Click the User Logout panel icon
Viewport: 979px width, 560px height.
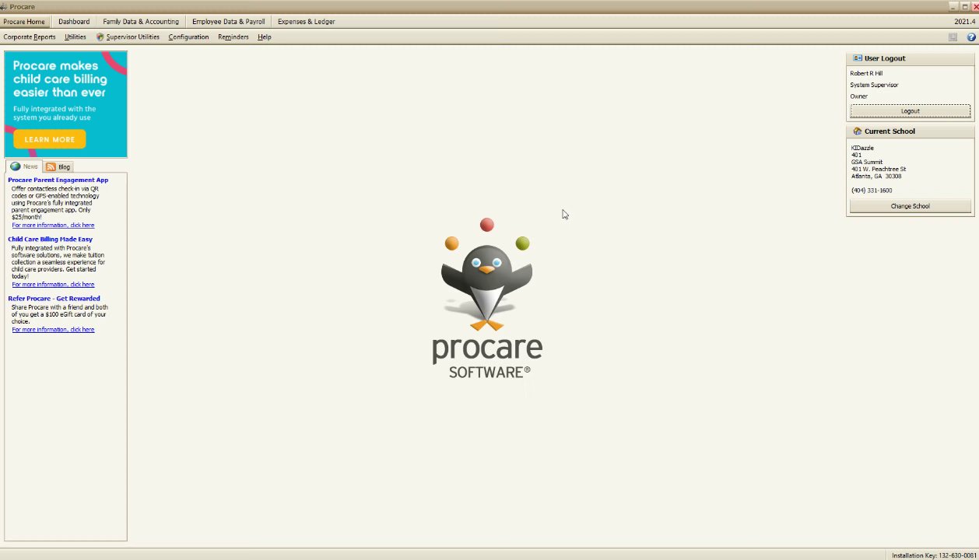(x=858, y=58)
